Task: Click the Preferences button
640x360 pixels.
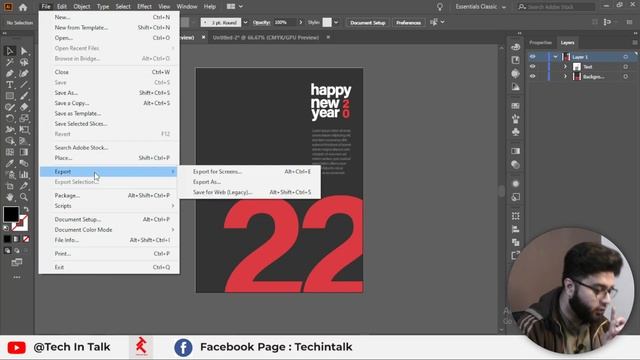Action: click(x=408, y=22)
